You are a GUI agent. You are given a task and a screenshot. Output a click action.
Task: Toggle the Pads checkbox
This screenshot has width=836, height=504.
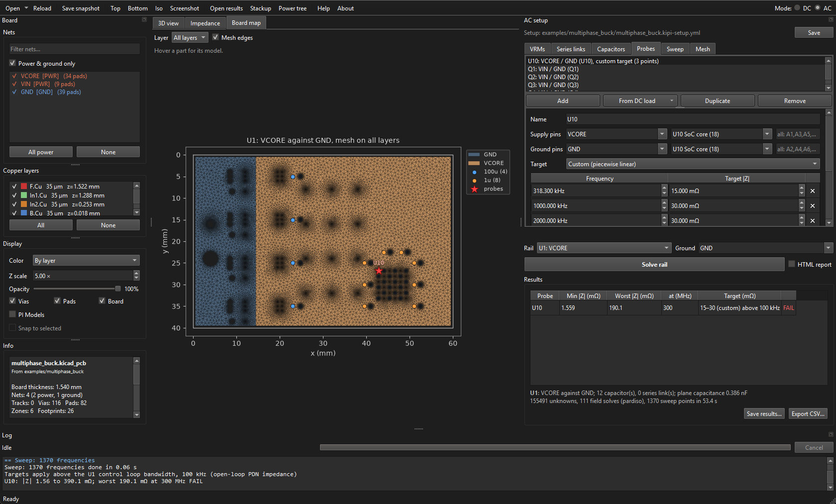pos(57,301)
